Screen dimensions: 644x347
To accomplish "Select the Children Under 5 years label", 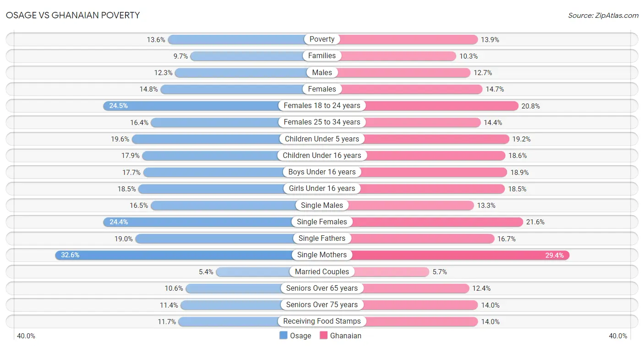I will click(x=322, y=139).
